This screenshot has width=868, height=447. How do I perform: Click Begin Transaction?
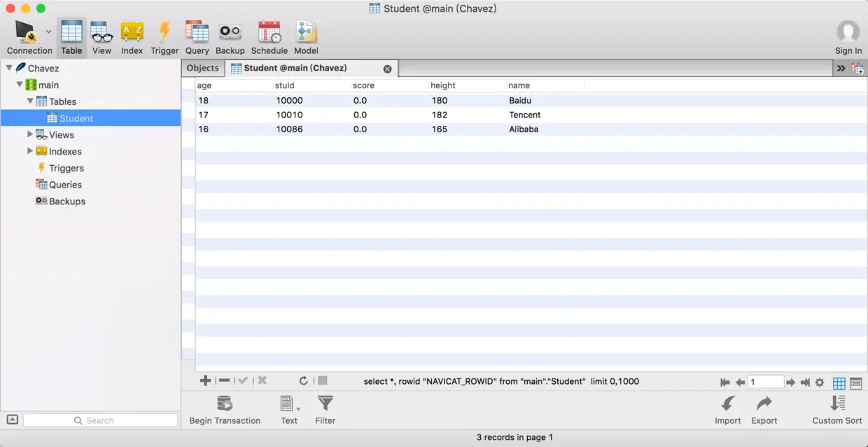[225, 410]
